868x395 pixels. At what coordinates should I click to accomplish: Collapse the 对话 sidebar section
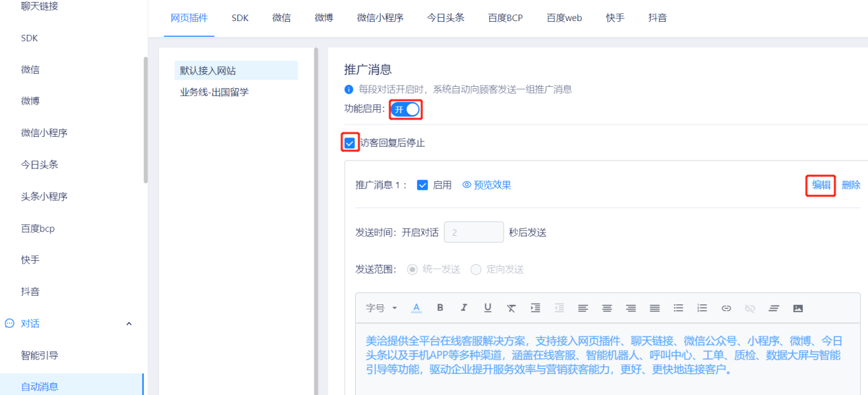click(x=129, y=323)
